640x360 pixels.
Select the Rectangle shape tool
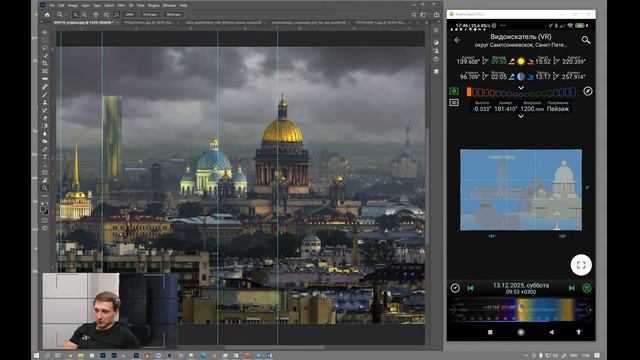coord(44,173)
